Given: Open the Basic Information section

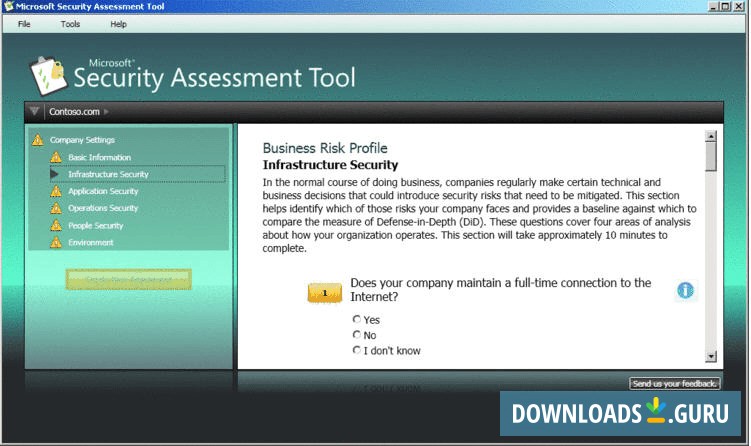Looking at the screenshot, I should [99, 157].
